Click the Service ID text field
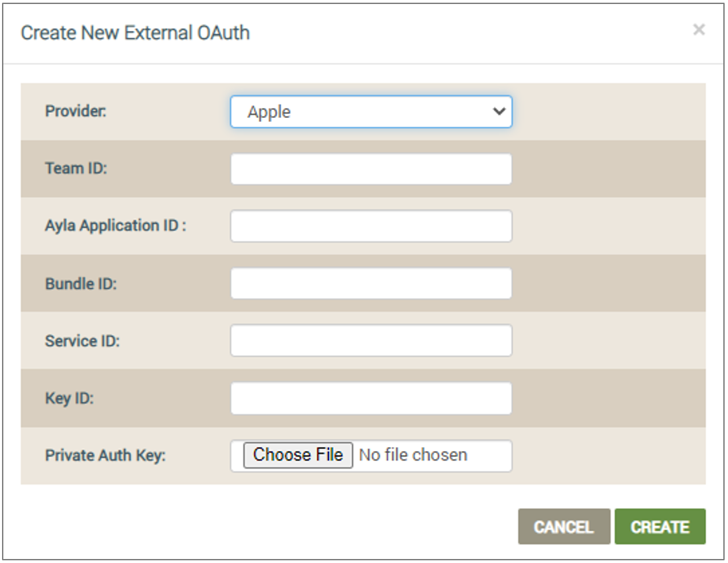The height and width of the screenshot is (563, 728). coord(371,340)
